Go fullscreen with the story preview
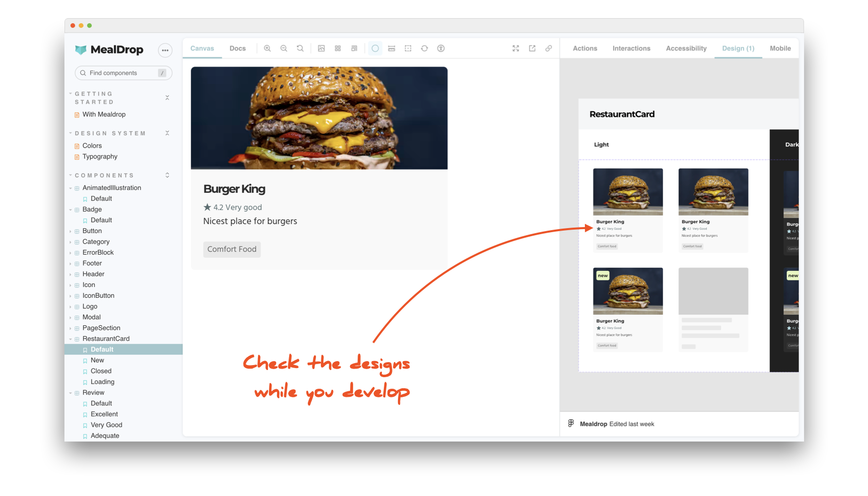868x496 pixels. coord(515,48)
